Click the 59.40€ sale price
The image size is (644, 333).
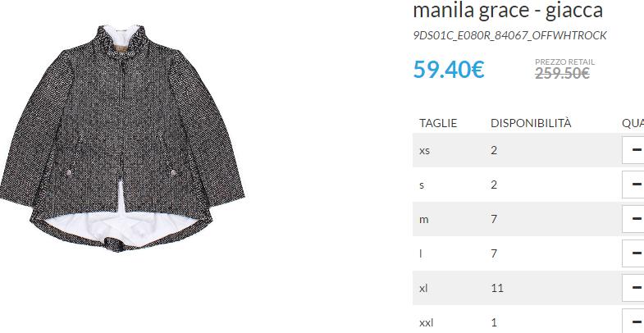coord(449,70)
